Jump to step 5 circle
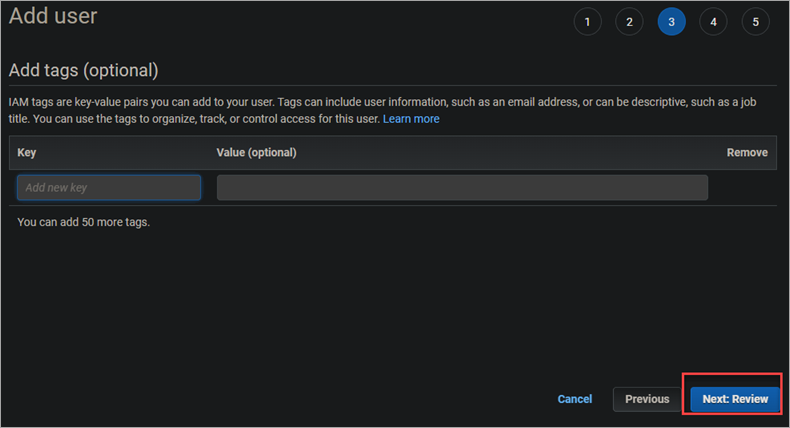The width and height of the screenshot is (790, 428). coord(756,22)
